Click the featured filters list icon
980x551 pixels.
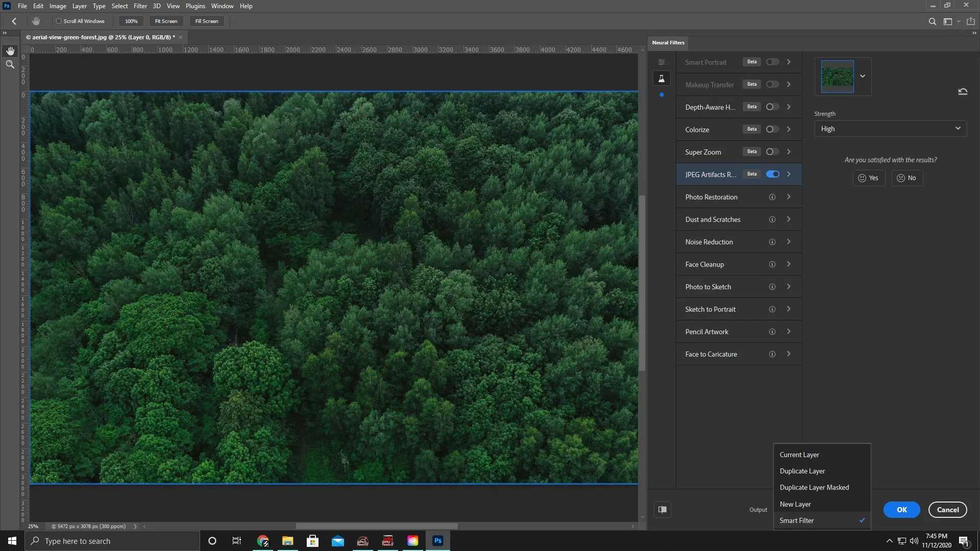click(661, 62)
